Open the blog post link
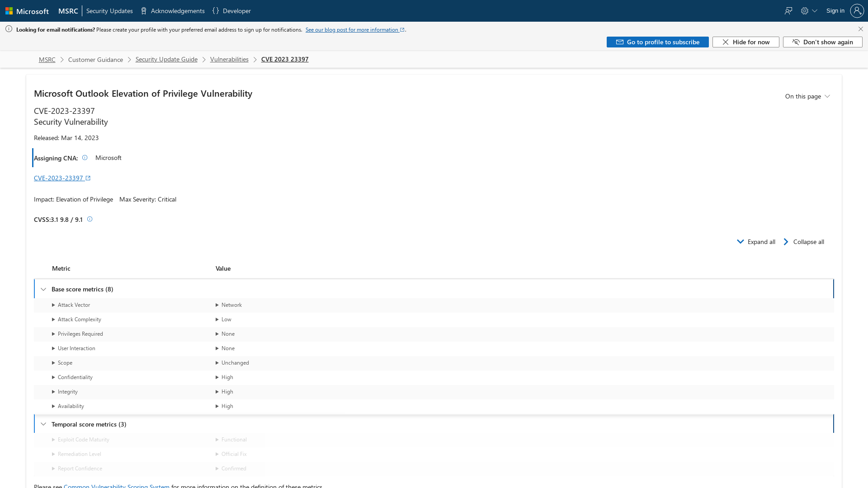This screenshot has height=488, width=868. 355,30
